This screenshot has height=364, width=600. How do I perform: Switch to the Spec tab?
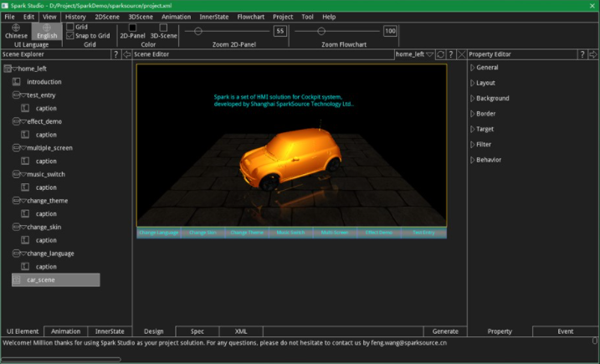[197, 331]
